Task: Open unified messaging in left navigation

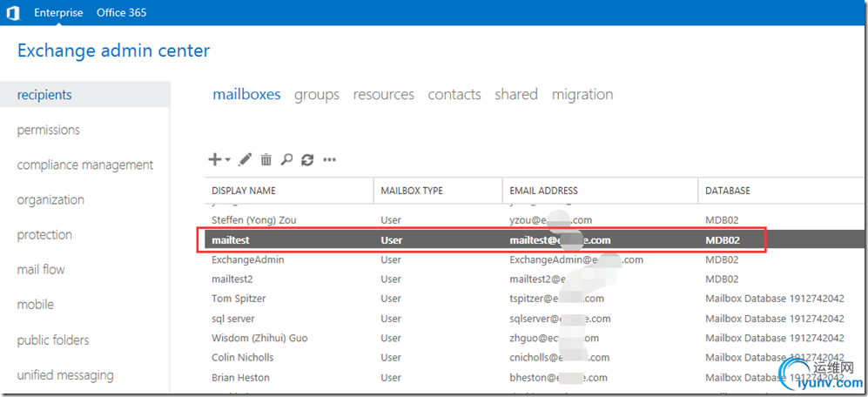Action: [65, 375]
